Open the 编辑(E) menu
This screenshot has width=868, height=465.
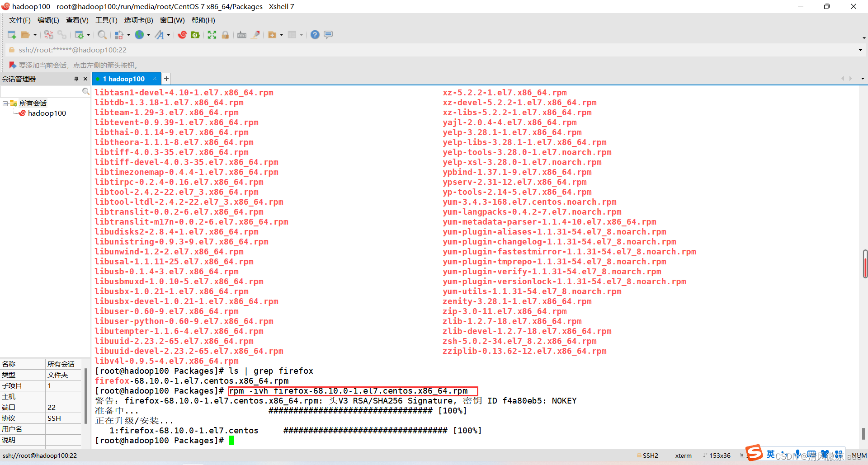click(x=48, y=20)
